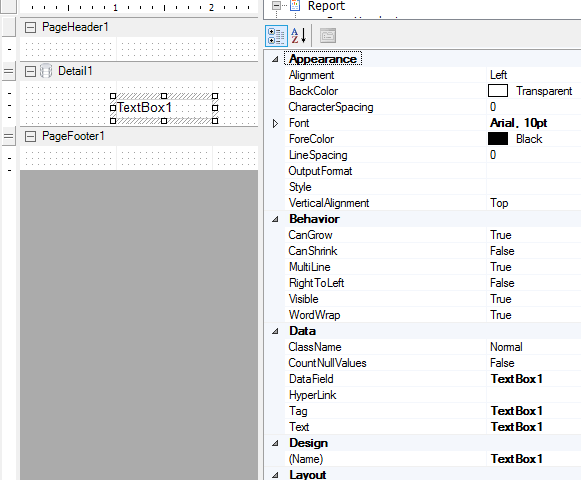
Task: Click the Font value Arial, 10pt
Action: (518, 123)
